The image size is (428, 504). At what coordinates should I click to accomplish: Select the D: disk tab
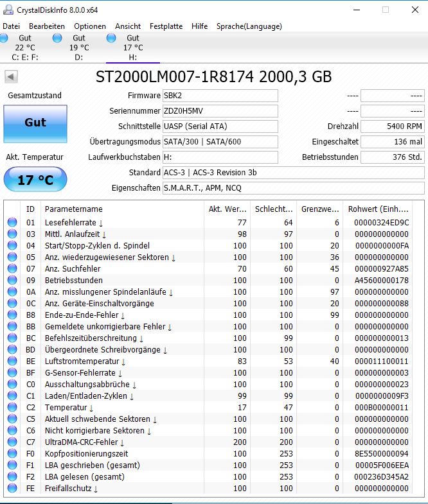[x=79, y=48]
